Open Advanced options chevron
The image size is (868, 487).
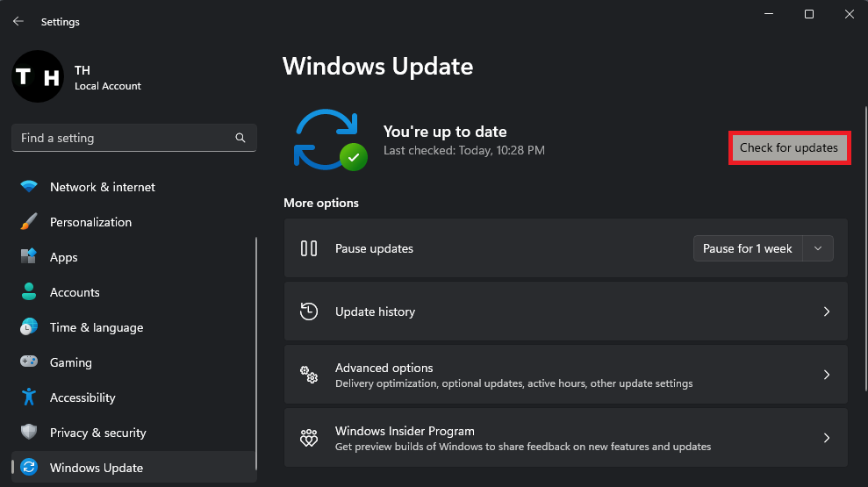click(827, 375)
